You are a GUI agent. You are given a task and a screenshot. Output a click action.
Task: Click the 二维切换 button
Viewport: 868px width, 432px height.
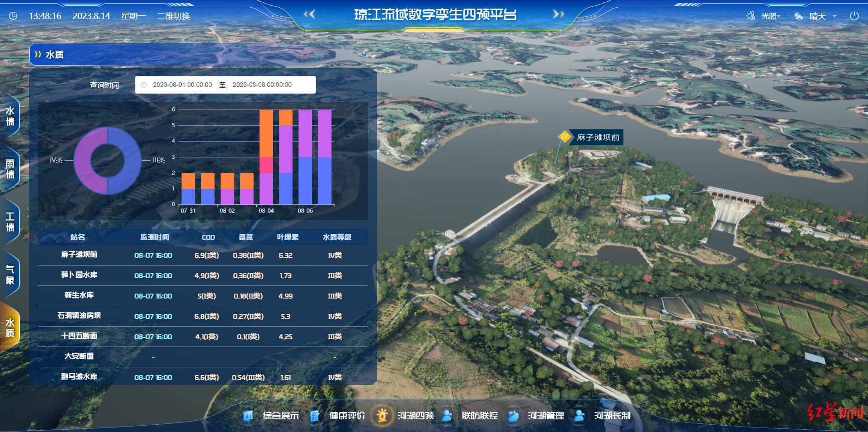[174, 16]
